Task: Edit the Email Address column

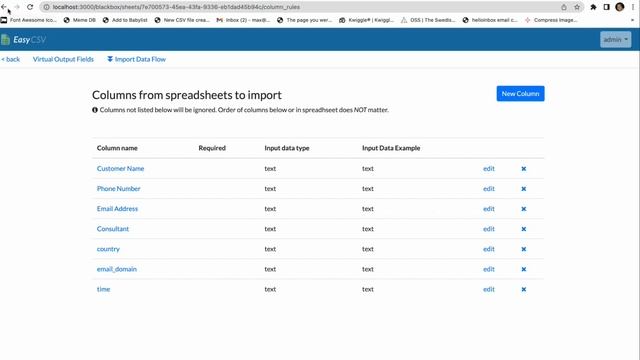Action: click(489, 209)
